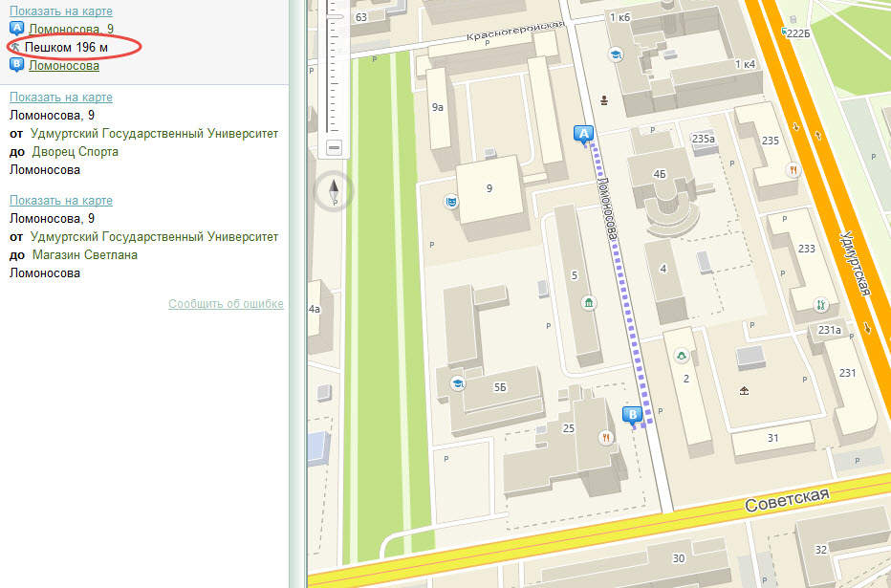The width and height of the screenshot is (891, 588).
Task: Click route end marker B on map
Action: [632, 414]
